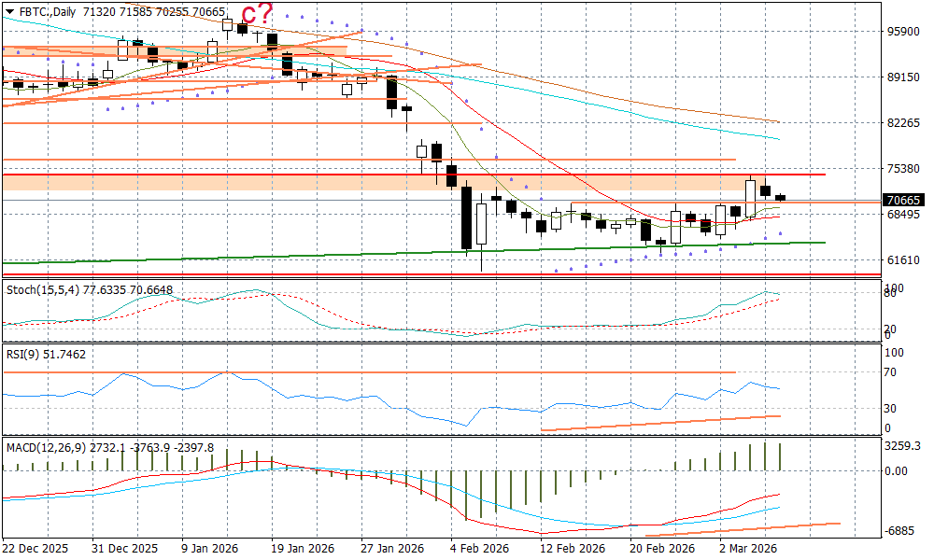
Task: Click the 95900 price axis label
Action: point(903,31)
